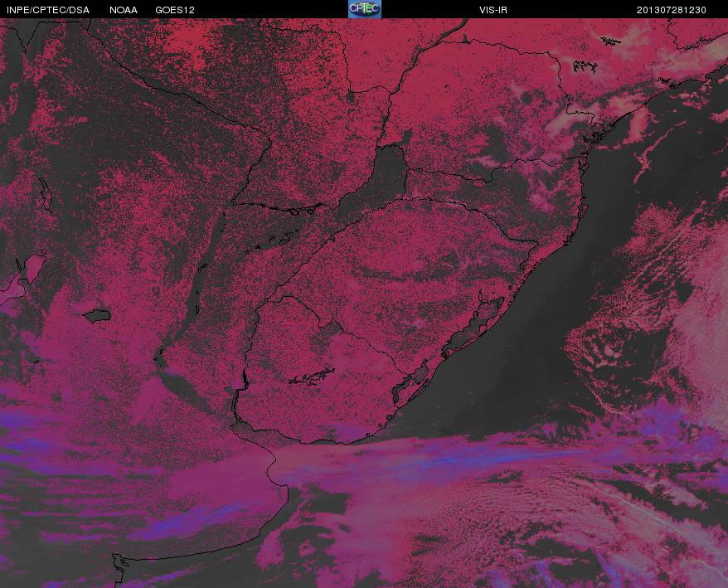Click the GOES12 satellite label
This screenshot has height=588, width=728.
click(175, 10)
